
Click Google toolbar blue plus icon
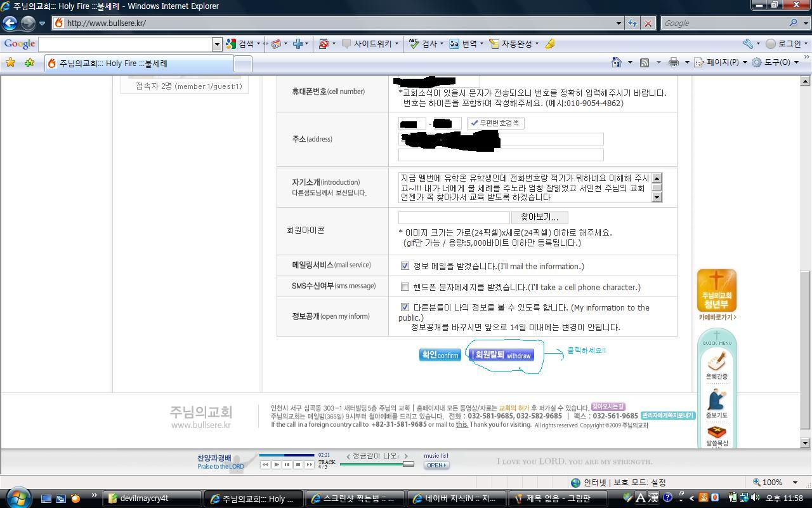point(298,43)
